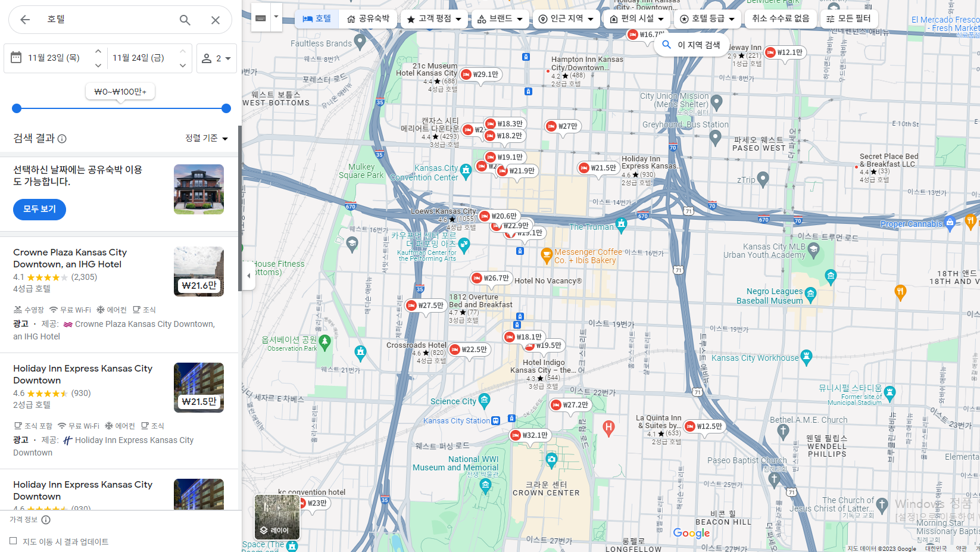Click left handle of price slider
The width and height of the screenshot is (980, 552).
tap(17, 108)
